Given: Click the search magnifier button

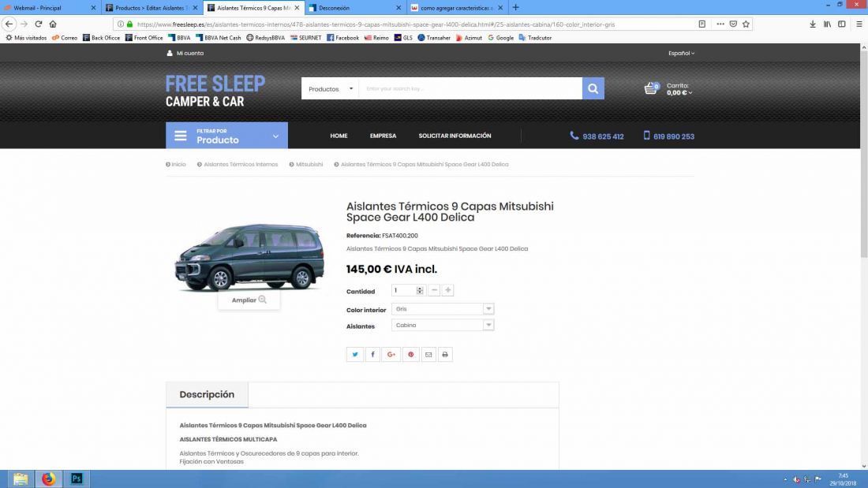Looking at the screenshot, I should pyautogui.click(x=593, y=88).
